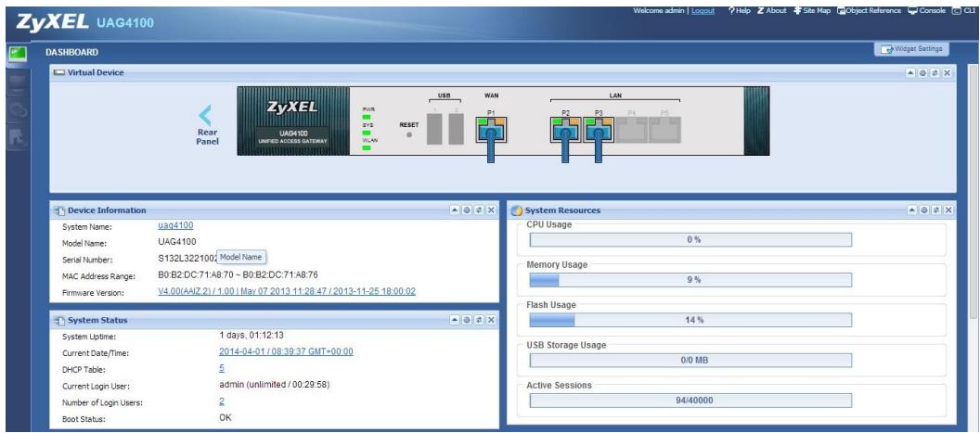
Task: Click WAN port P1 on virtual device
Action: point(491,130)
